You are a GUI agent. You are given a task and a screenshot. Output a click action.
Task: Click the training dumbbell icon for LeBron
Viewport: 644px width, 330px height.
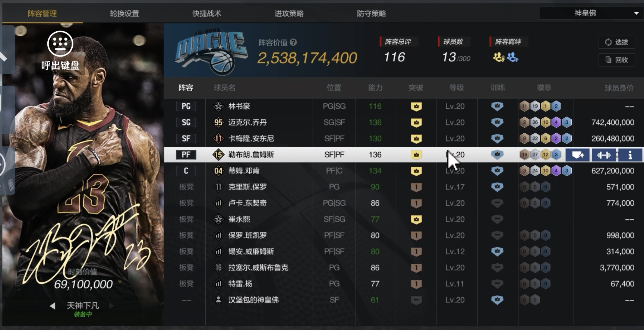[604, 155]
